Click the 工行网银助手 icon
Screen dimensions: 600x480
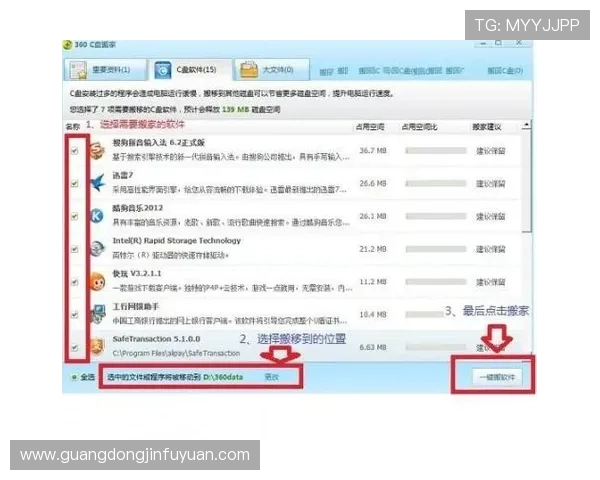pos(98,314)
